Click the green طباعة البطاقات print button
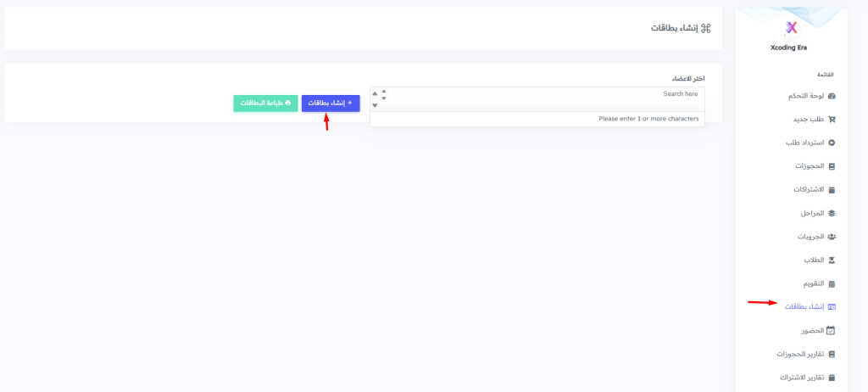Viewport: 868px width, 392px height. (265, 104)
